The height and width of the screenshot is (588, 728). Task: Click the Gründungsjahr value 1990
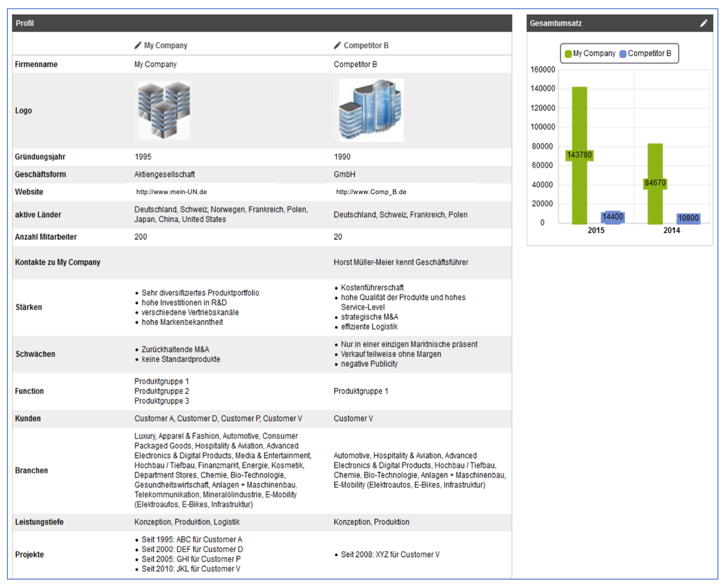click(342, 157)
